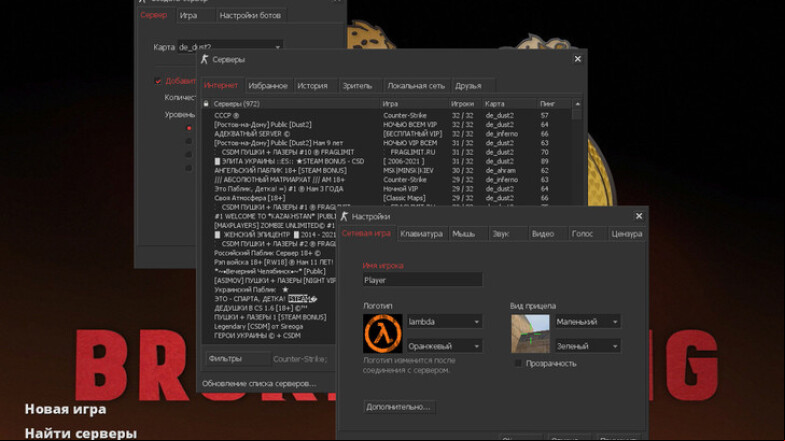Image resolution: width=785 pixels, height=441 pixels.
Task: Switch to the Интернет tab in Серверы
Action: (221, 86)
